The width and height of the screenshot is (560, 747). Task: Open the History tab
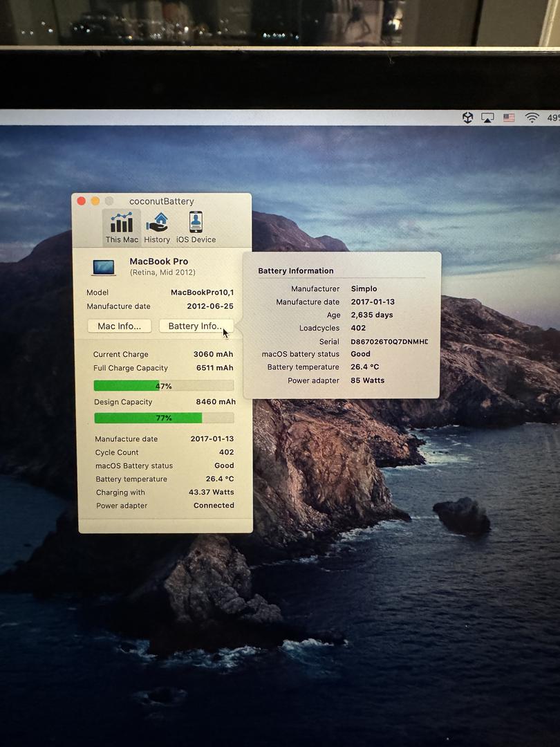(157, 228)
